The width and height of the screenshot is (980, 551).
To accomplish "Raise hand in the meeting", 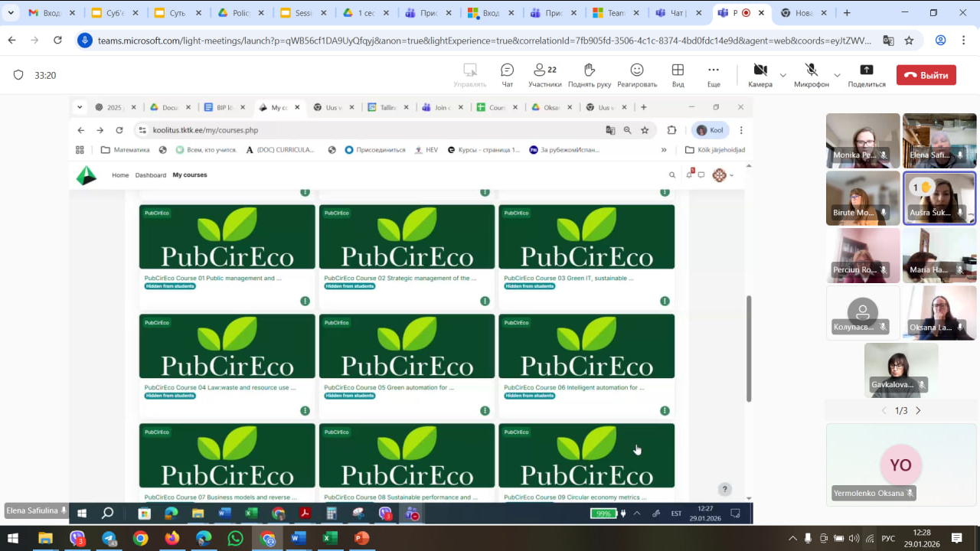I will coord(589,74).
